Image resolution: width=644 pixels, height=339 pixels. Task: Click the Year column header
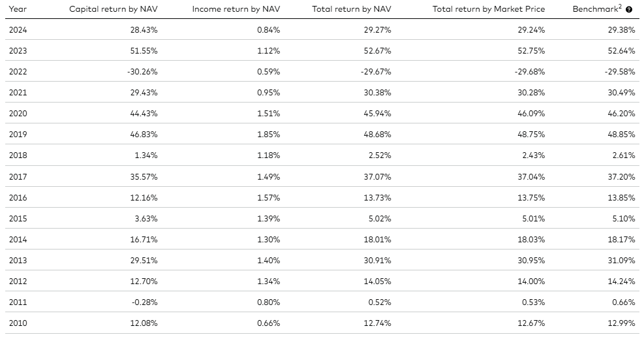tap(18, 10)
